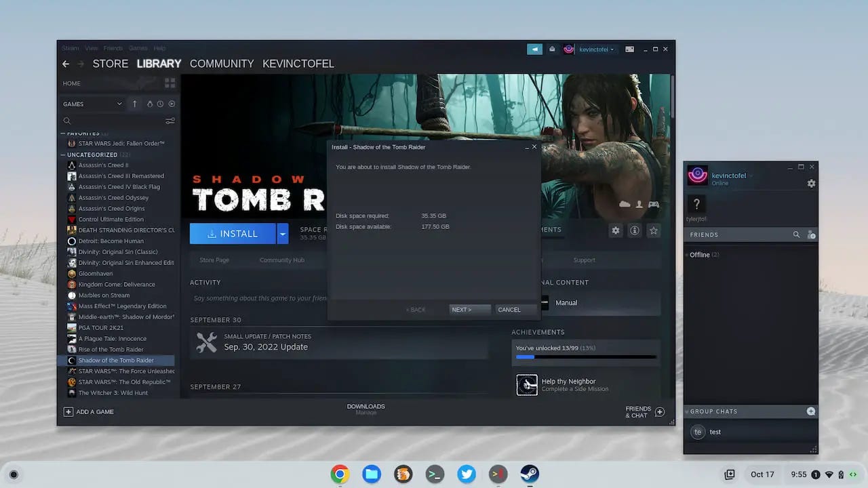The width and height of the screenshot is (868, 488).
Task: Toggle the sort-ascending arrow next to GAMES
Action: tap(134, 104)
